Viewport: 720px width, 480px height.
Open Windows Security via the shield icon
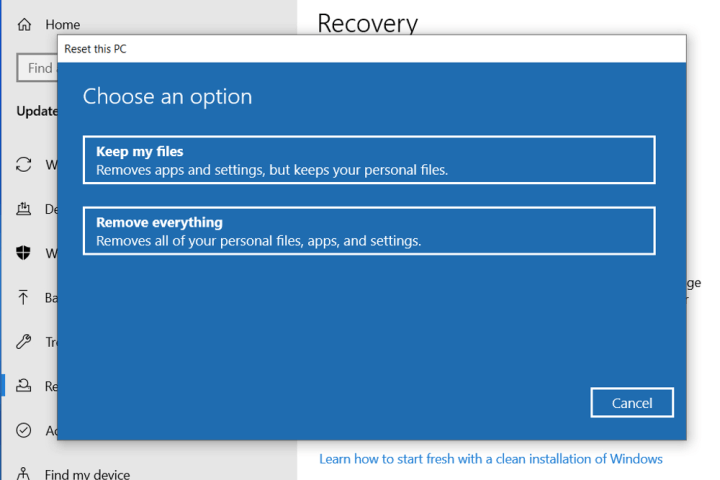pyautogui.click(x=24, y=253)
